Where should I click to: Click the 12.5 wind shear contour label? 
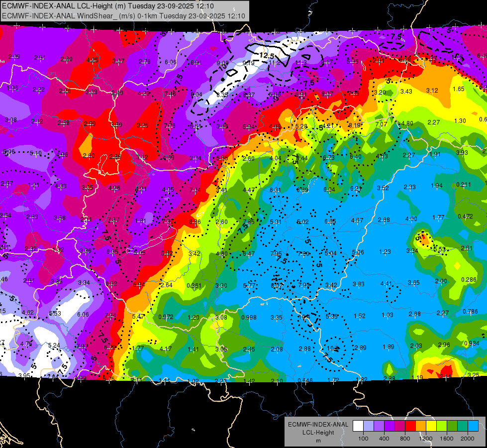click(267, 56)
